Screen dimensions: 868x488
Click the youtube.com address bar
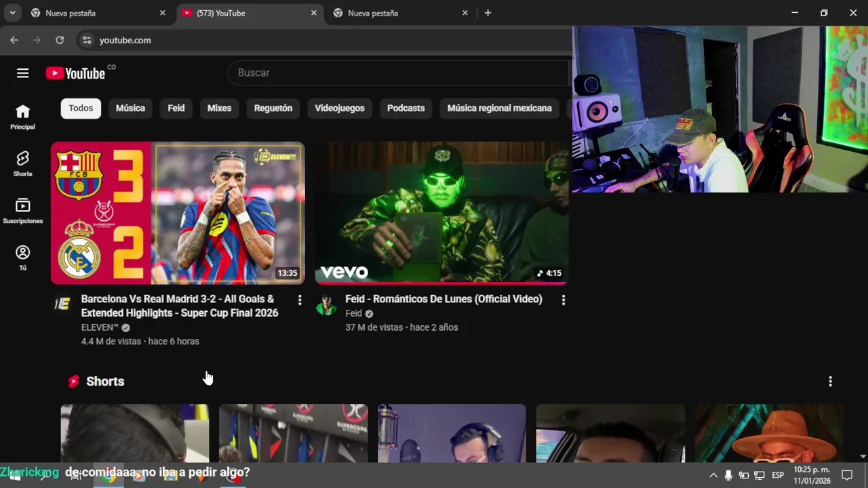(x=325, y=40)
